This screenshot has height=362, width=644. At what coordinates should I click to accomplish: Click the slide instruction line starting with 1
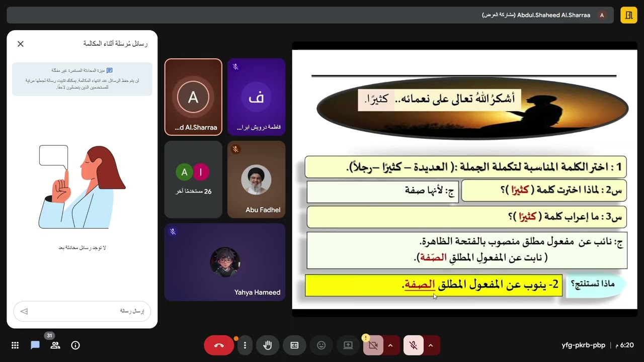pyautogui.click(x=466, y=167)
